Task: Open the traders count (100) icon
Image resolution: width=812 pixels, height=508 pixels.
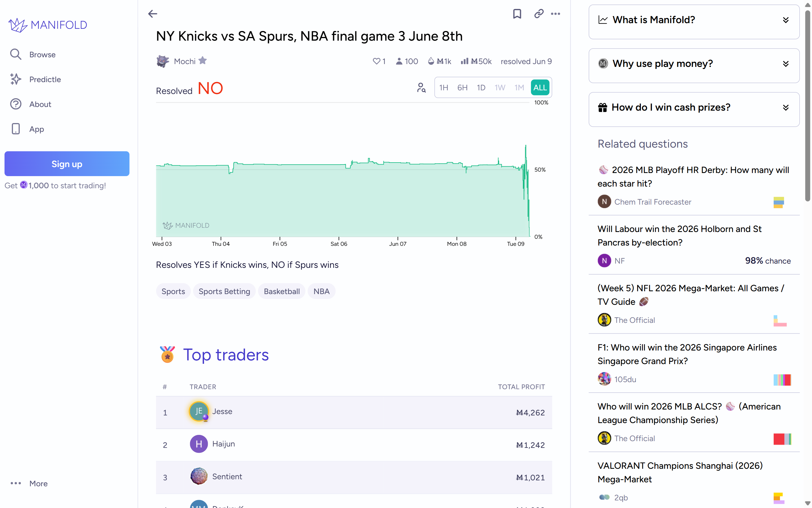Action: coord(407,61)
